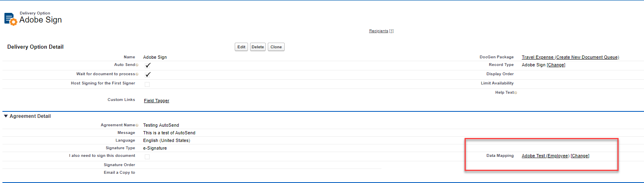Open Adobe Test (Employee) data mapping
The height and width of the screenshot is (183, 644).
pyautogui.click(x=546, y=156)
